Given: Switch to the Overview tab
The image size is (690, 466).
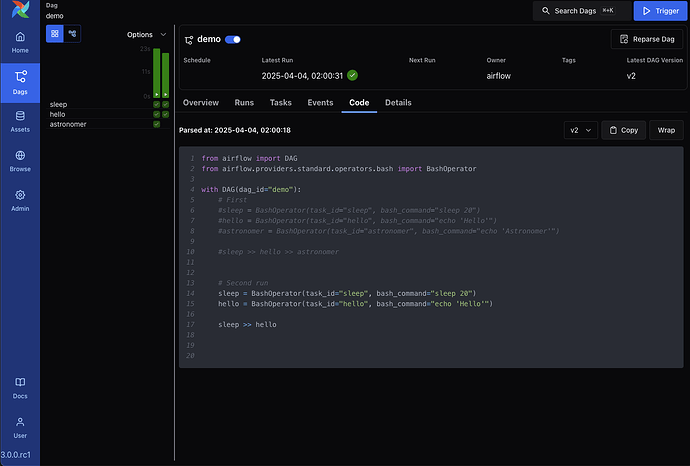Looking at the screenshot, I should click(201, 103).
